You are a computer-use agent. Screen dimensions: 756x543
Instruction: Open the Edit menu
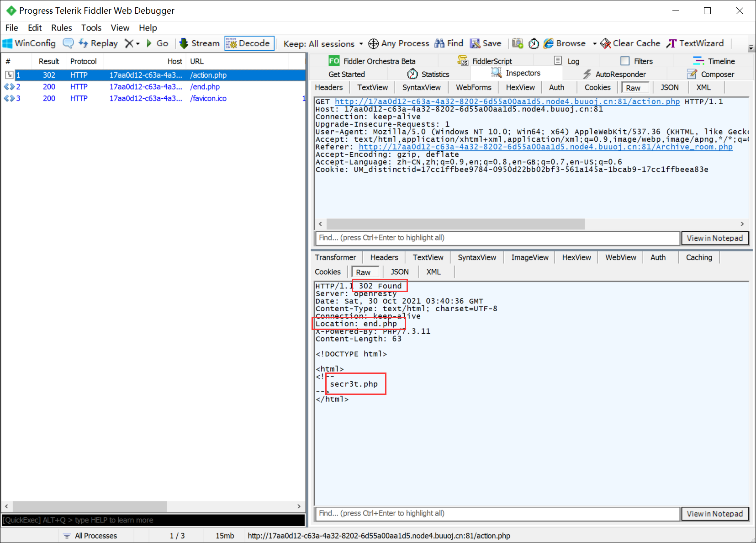35,28
